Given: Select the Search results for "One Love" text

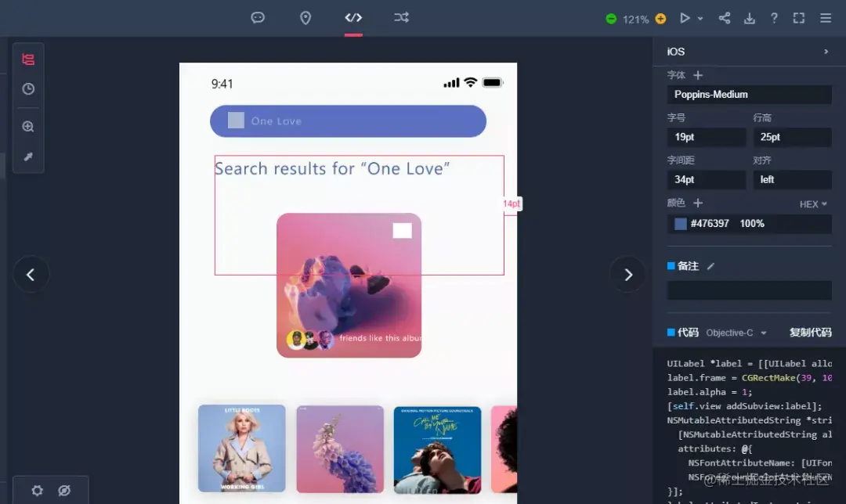Looking at the screenshot, I should pyautogui.click(x=332, y=168).
